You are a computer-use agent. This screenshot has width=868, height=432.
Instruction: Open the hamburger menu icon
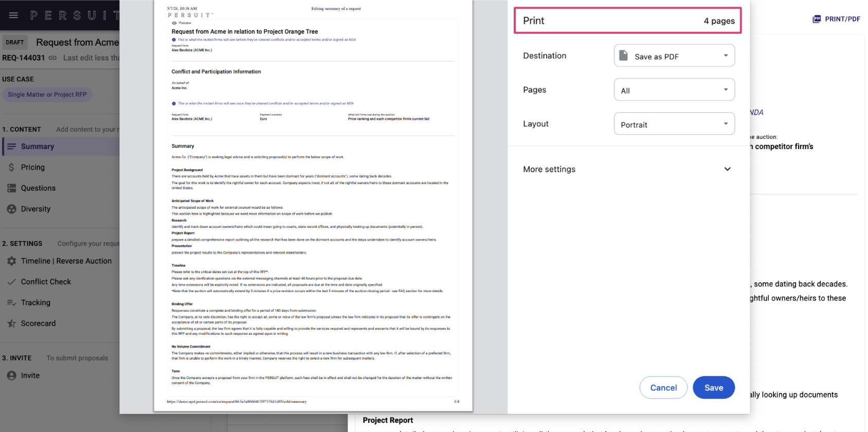pyautogui.click(x=14, y=15)
